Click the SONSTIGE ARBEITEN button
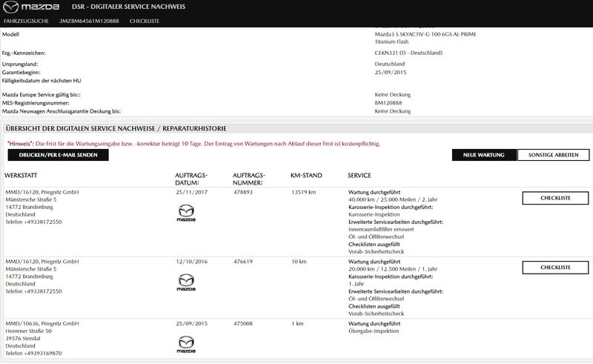593x364 pixels. (x=553, y=155)
